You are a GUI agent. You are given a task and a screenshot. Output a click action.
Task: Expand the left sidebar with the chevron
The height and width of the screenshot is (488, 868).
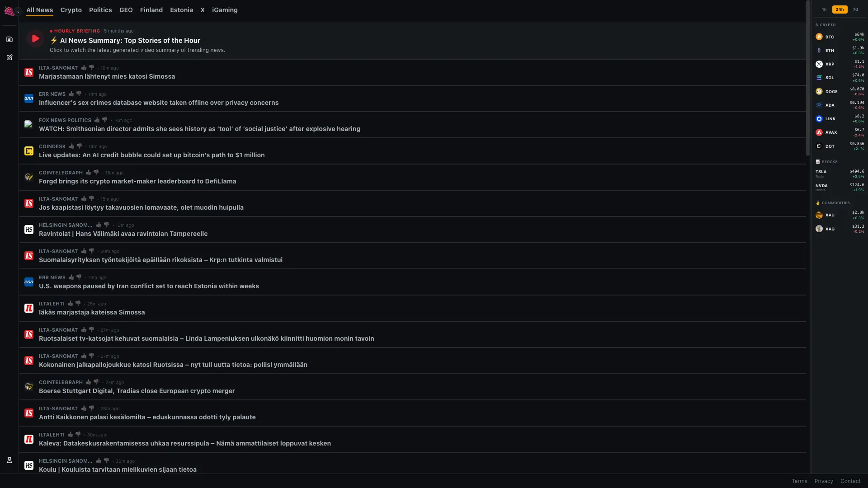[18, 12]
